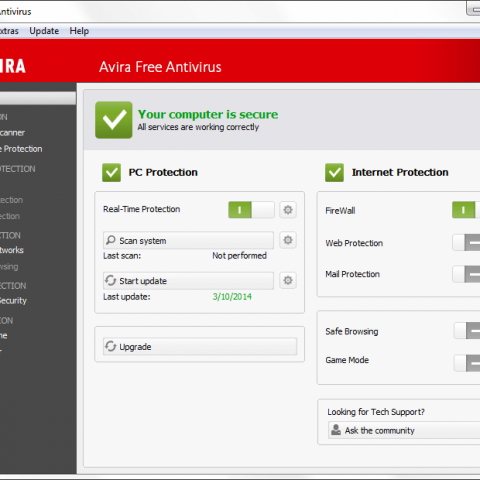
Task: Toggle Real-Time Protection switch
Action: click(x=251, y=210)
